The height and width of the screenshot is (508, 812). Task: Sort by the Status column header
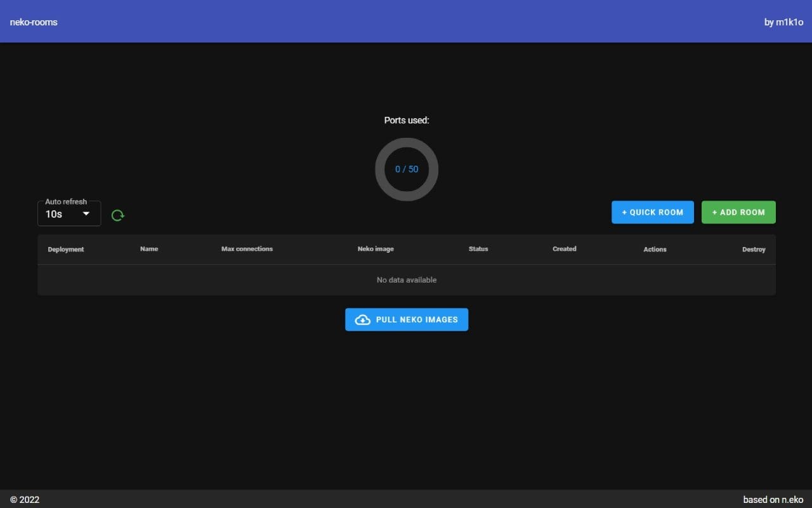(478, 249)
